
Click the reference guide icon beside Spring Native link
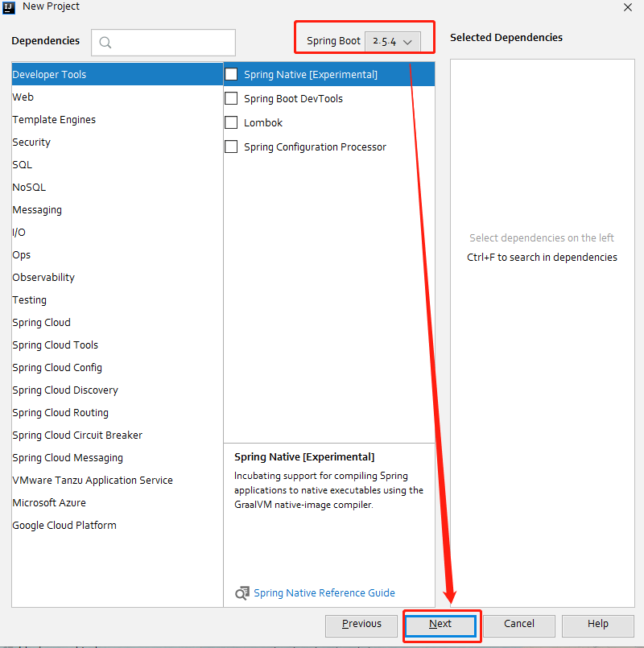242,593
